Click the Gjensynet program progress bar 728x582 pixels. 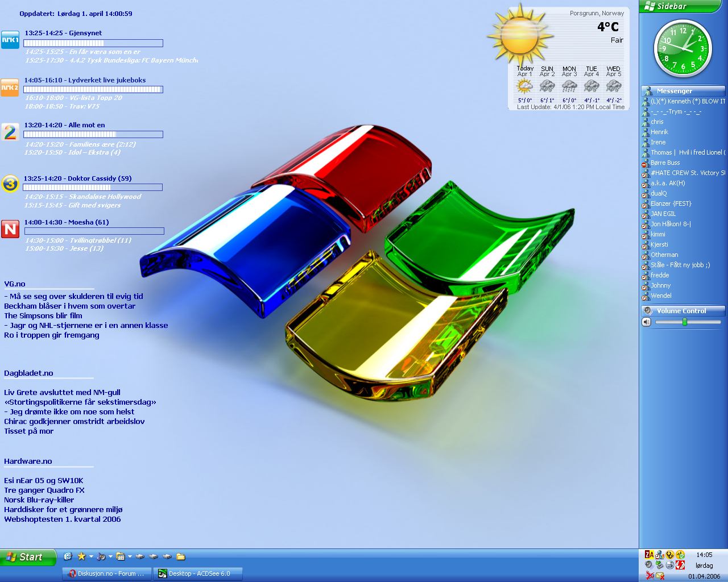93,43
